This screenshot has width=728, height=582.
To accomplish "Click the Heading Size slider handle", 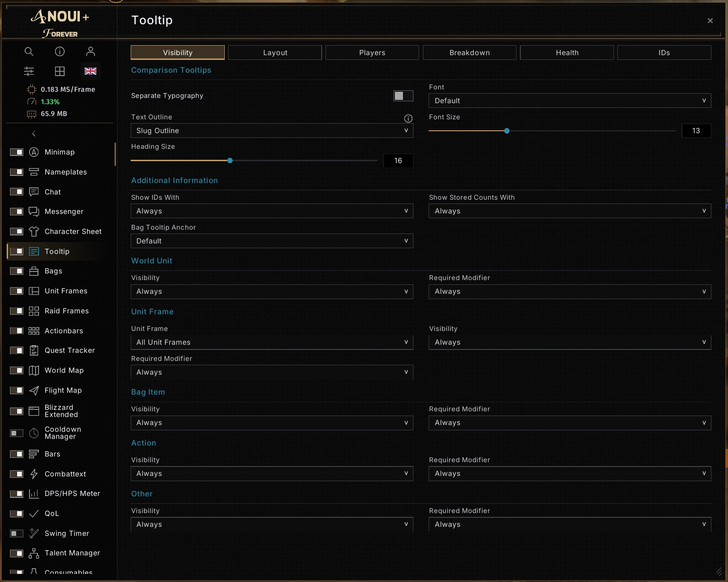I will pos(230,161).
